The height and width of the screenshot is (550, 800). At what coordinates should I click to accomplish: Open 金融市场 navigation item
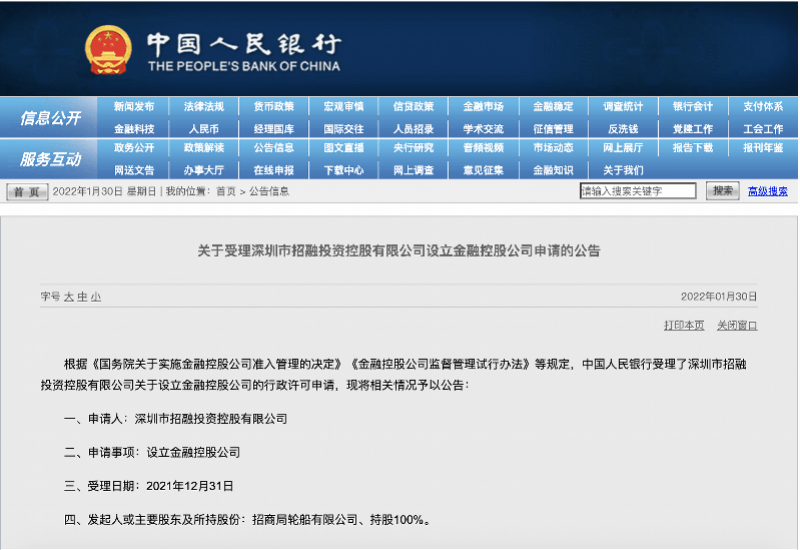pos(483,107)
